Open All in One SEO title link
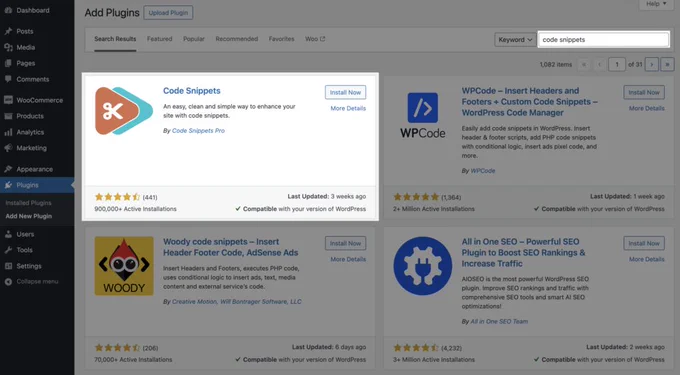 click(x=523, y=252)
